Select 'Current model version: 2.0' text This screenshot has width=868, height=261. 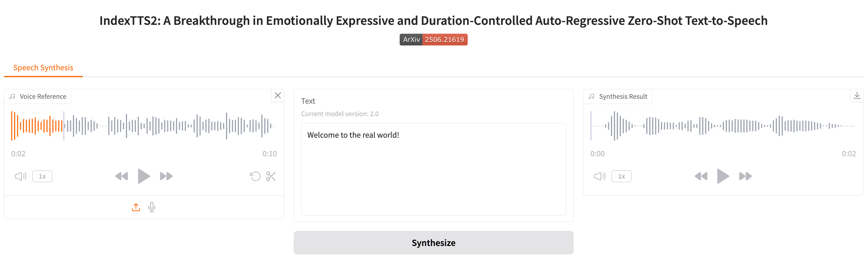click(x=340, y=114)
